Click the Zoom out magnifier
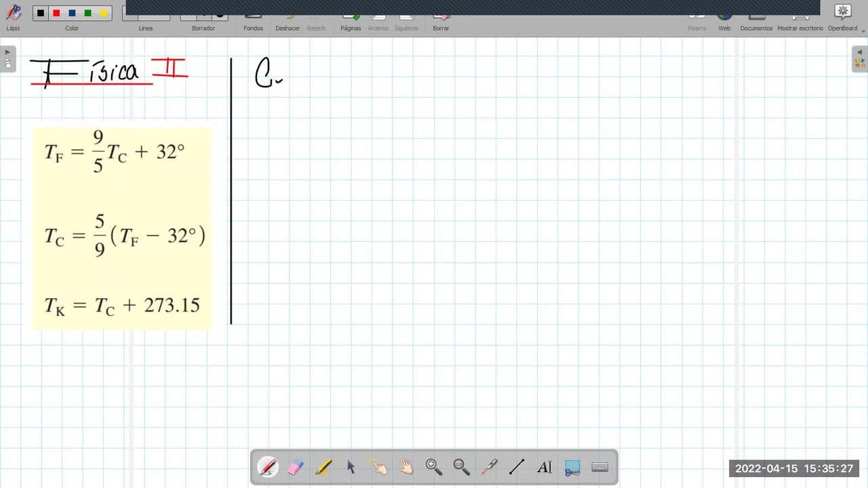The image size is (868, 488). [462, 467]
